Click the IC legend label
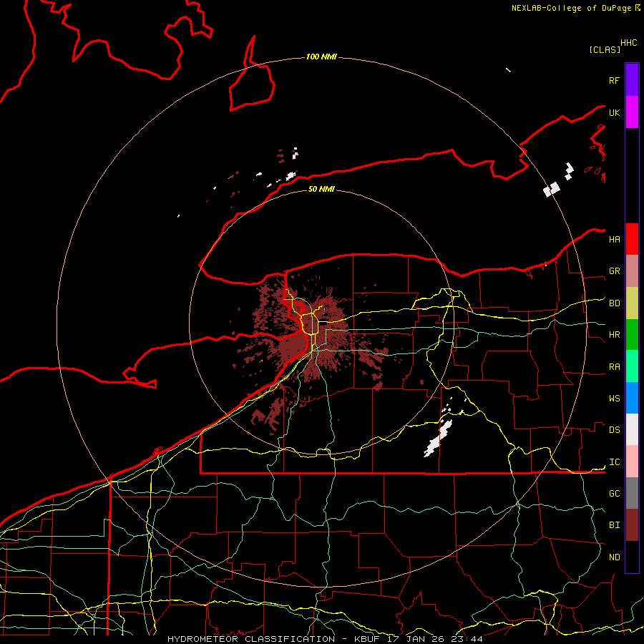This screenshot has height=644, width=644. pos(615,462)
